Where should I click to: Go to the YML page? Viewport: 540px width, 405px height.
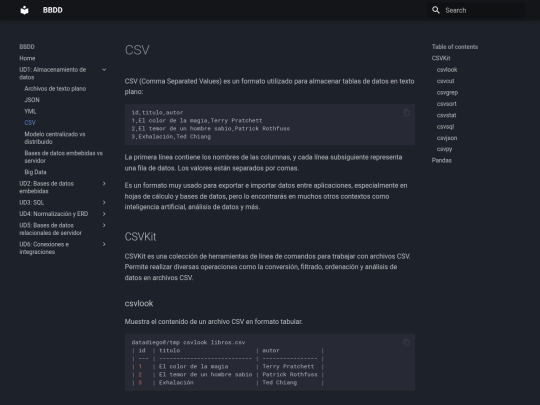point(30,111)
